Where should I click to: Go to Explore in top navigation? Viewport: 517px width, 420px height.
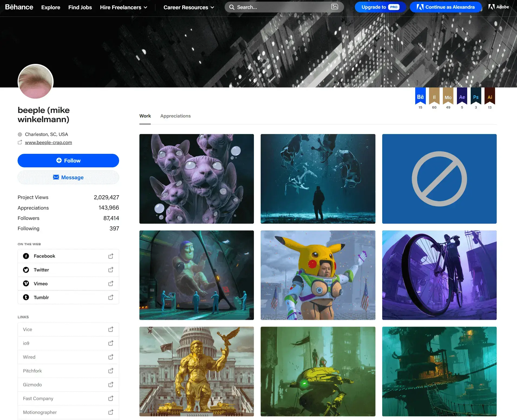click(51, 7)
